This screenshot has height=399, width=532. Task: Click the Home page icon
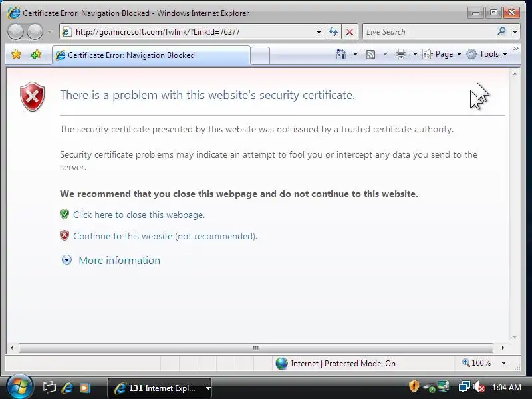pos(341,54)
